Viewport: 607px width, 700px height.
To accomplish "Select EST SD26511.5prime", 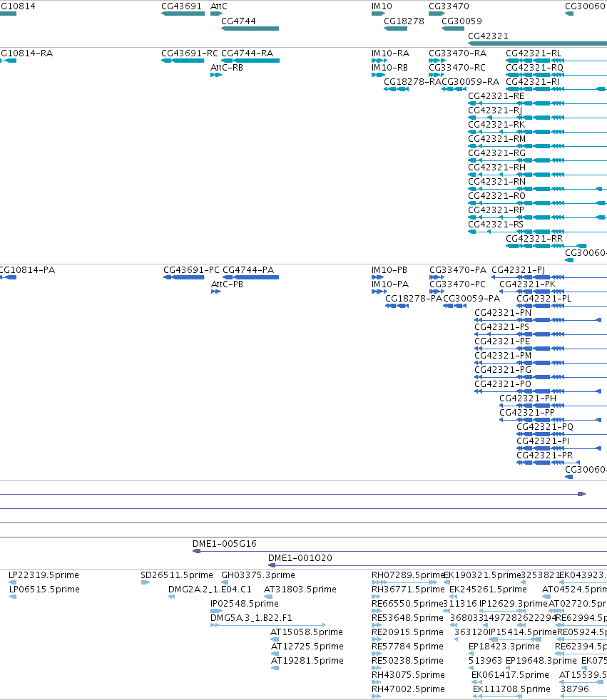I will pyautogui.click(x=177, y=575).
